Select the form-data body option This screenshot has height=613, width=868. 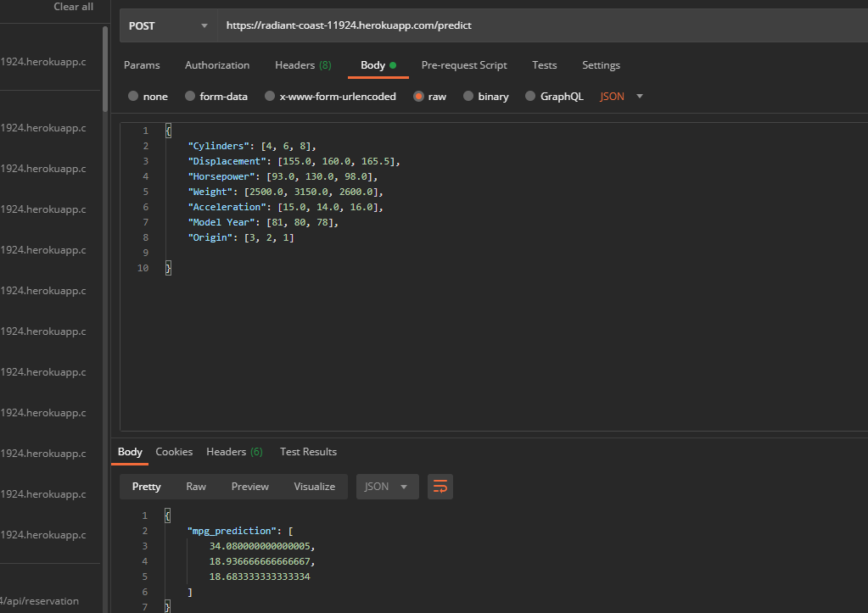[x=216, y=96]
